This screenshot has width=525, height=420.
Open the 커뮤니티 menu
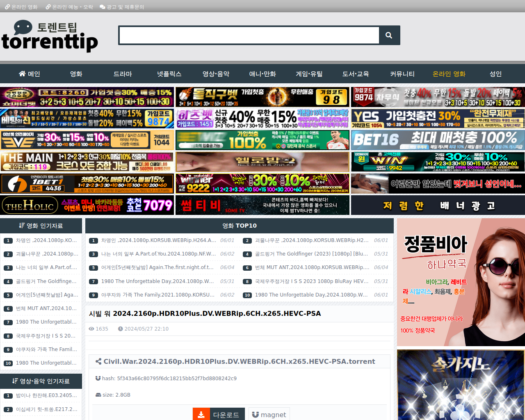(402, 74)
